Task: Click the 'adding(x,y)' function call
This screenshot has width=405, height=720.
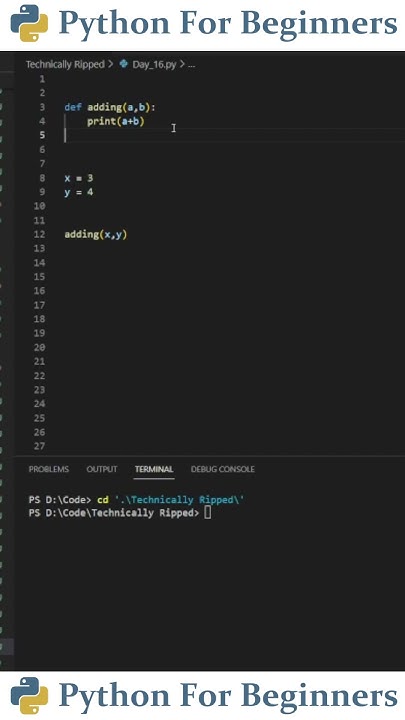Action: tap(96, 235)
